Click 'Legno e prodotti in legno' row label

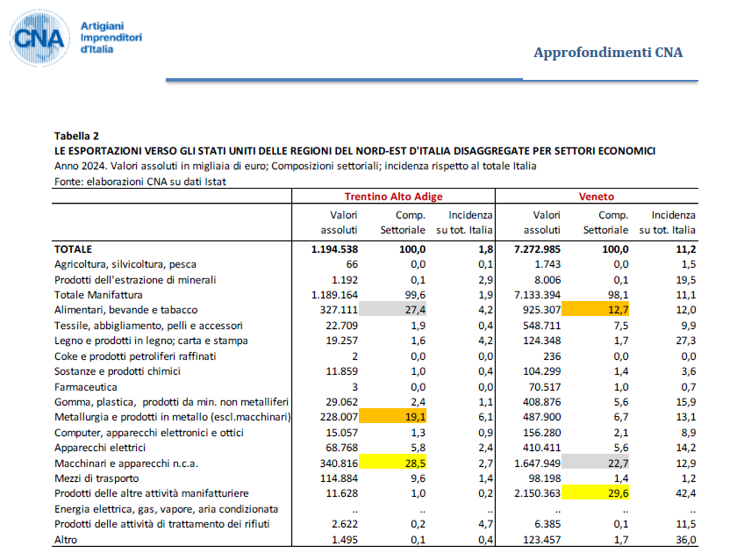[x=151, y=341]
